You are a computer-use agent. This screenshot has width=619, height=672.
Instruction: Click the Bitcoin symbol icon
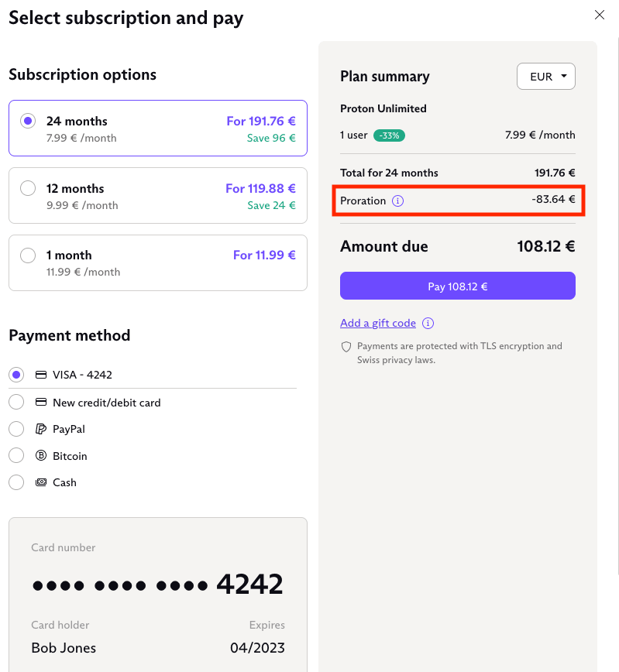point(41,455)
